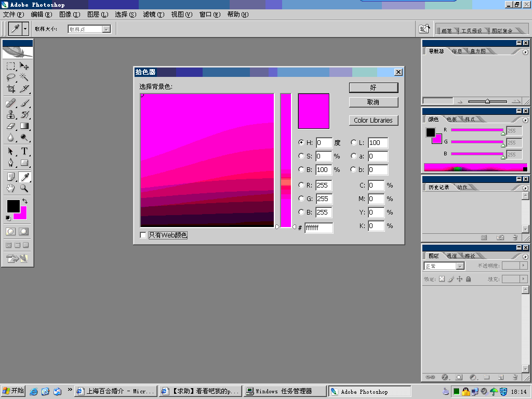
Task: Switch to the 直方图 tab
Action: [x=477, y=51]
